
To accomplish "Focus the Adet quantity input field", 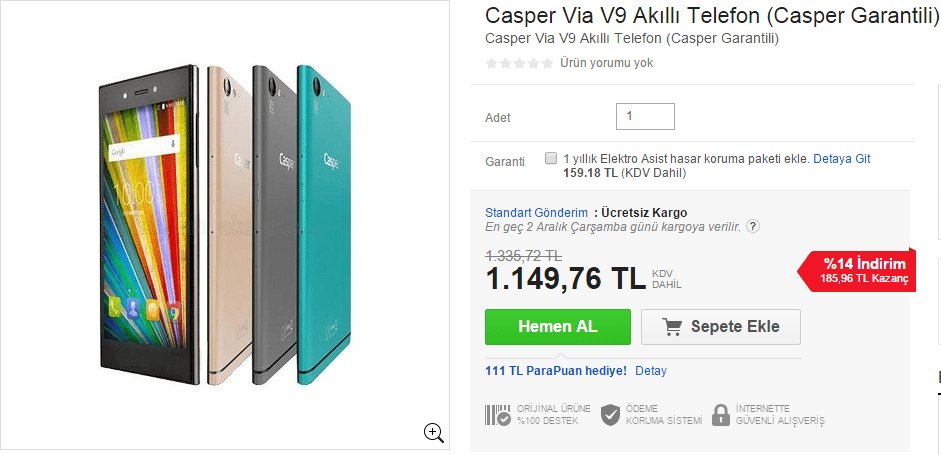I will 645,117.
